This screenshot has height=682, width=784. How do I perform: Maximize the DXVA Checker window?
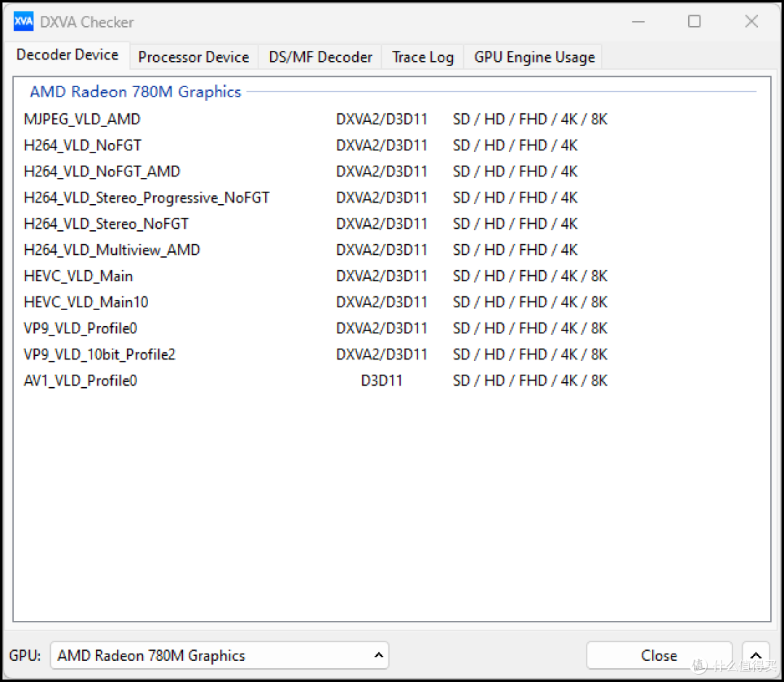[x=694, y=22]
